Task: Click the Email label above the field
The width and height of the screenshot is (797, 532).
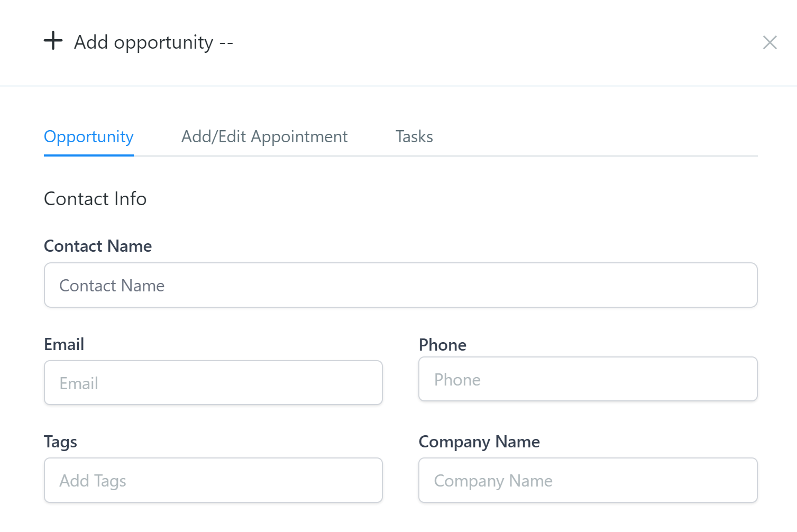Action: point(64,344)
